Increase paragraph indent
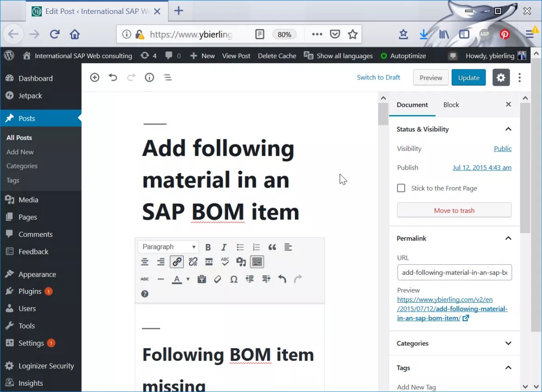Image resolution: width=542 pixels, height=392 pixels. (x=266, y=279)
